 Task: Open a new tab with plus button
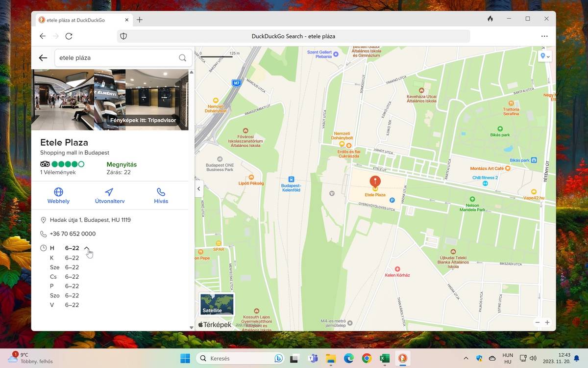point(140,20)
